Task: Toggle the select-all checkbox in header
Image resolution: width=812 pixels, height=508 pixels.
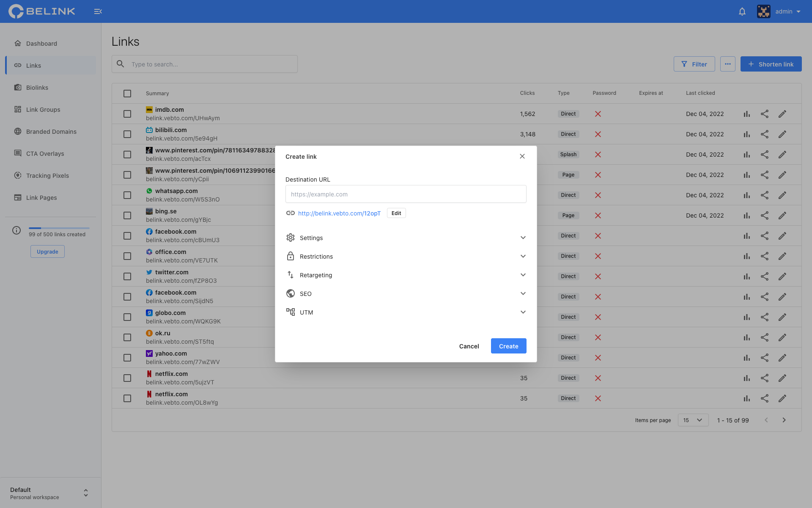Action: coord(127,94)
